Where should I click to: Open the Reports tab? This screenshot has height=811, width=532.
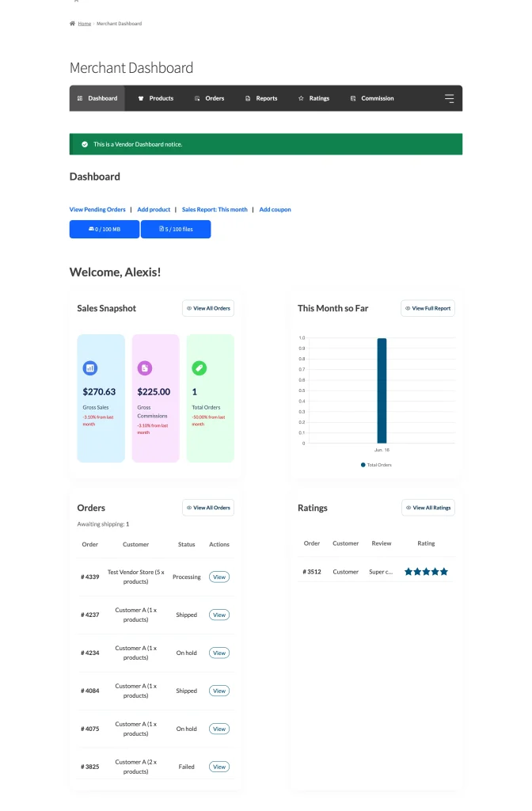pos(261,98)
